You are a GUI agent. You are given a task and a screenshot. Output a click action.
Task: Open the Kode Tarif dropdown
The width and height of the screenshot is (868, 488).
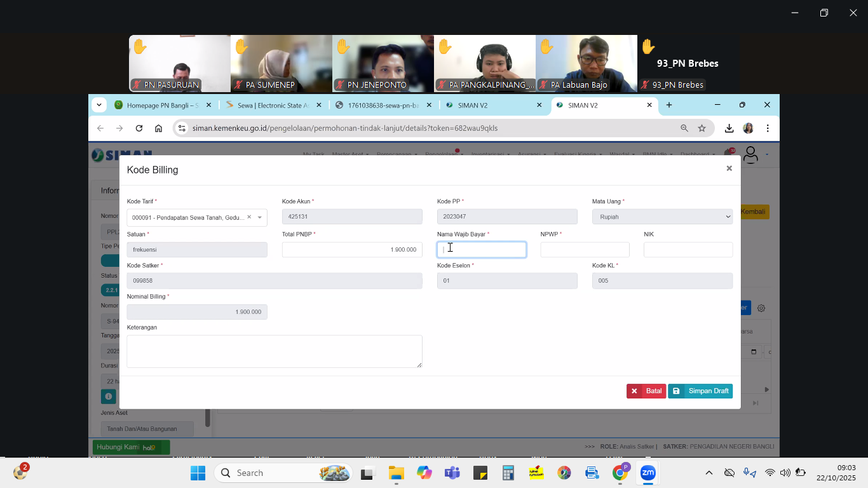click(x=259, y=217)
